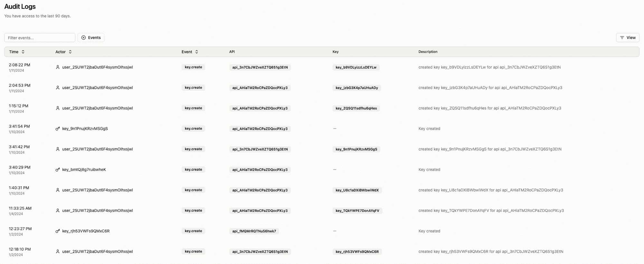The image size is (644, 264).
Task: Select the key_TQkYWPE7DonAYqFV key badge
Action: [x=357, y=211]
